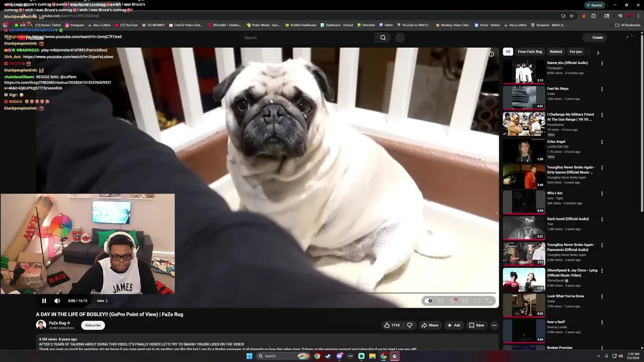The width and height of the screenshot is (644, 362).
Task: Open the player settings gear
Action: 453,301
